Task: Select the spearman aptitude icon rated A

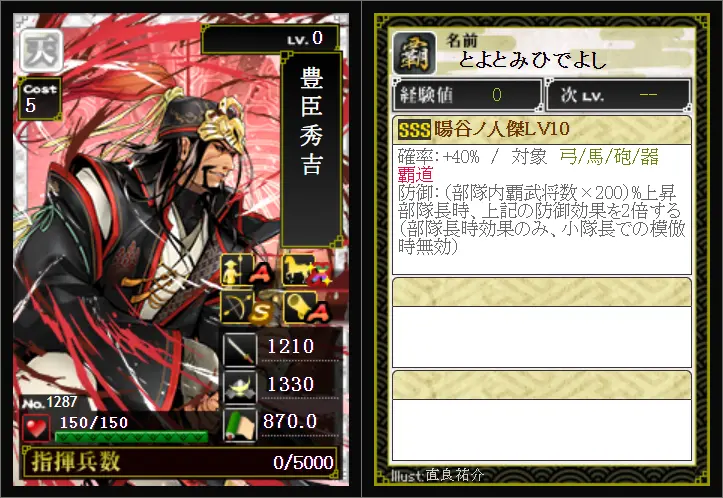Action: [246, 270]
